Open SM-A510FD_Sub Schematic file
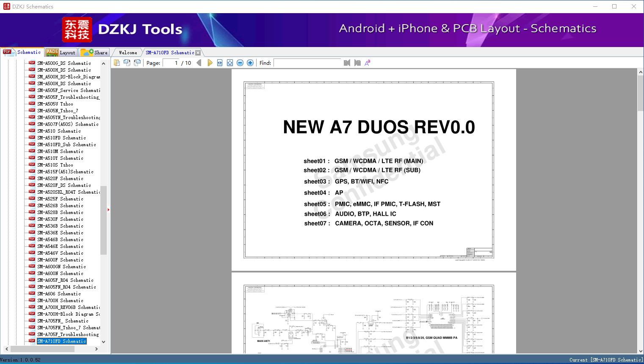Image resolution: width=644 pixels, height=364 pixels. click(66, 144)
